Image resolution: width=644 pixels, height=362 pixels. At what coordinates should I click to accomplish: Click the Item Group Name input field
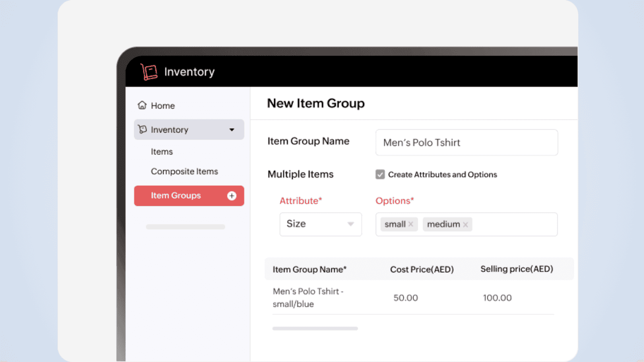pyautogui.click(x=466, y=142)
